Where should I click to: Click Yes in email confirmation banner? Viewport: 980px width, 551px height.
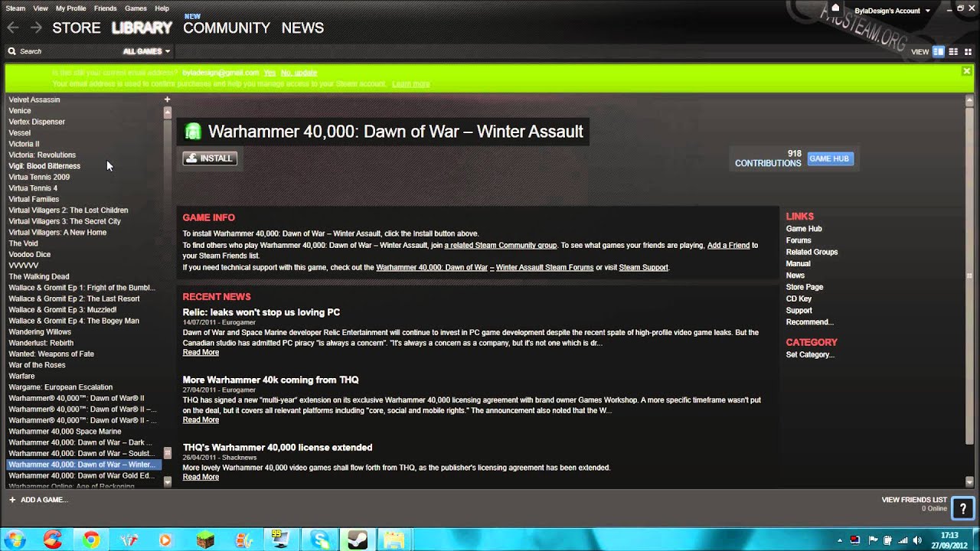tap(269, 73)
